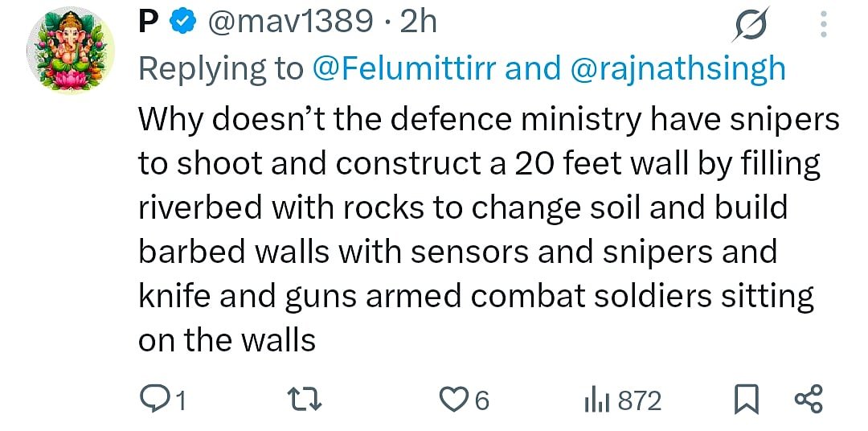This screenshot has height=431, width=868.
Task: Bookmark this tweet
Action: click(747, 400)
